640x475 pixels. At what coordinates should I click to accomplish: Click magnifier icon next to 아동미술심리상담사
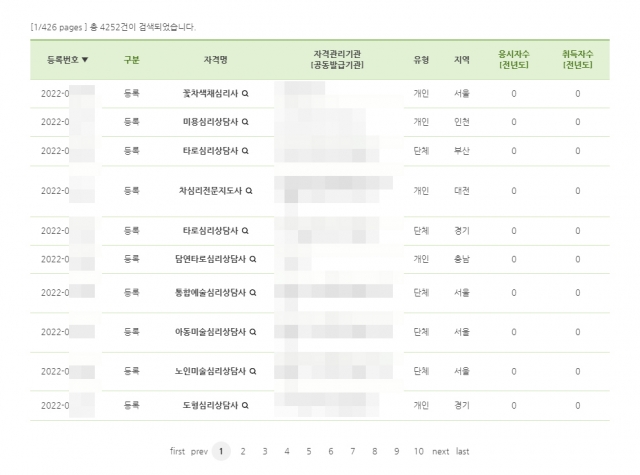[x=253, y=332]
